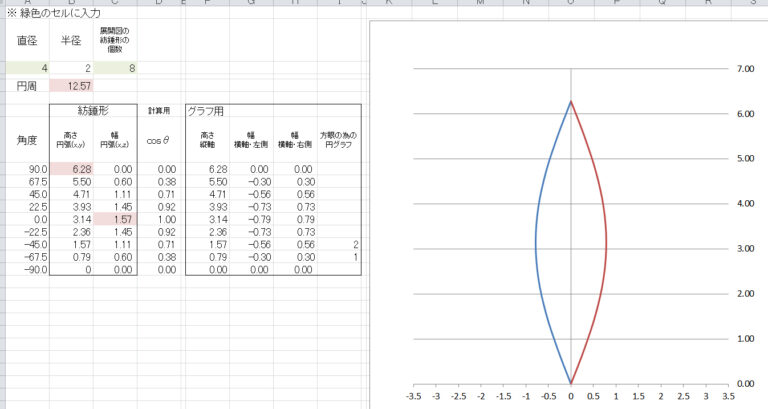The image size is (768, 409).
Task: Click the radius cell showing 2
Action: [x=71, y=68]
